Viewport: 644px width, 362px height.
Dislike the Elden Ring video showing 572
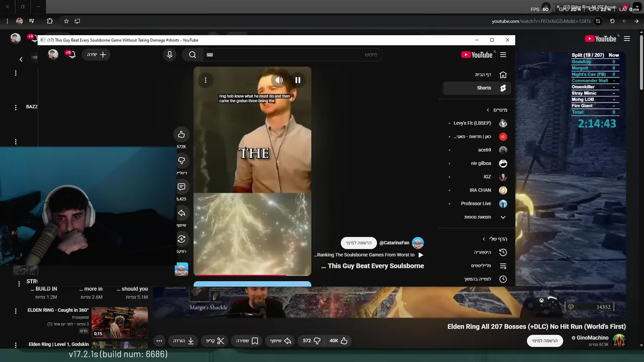click(312, 340)
